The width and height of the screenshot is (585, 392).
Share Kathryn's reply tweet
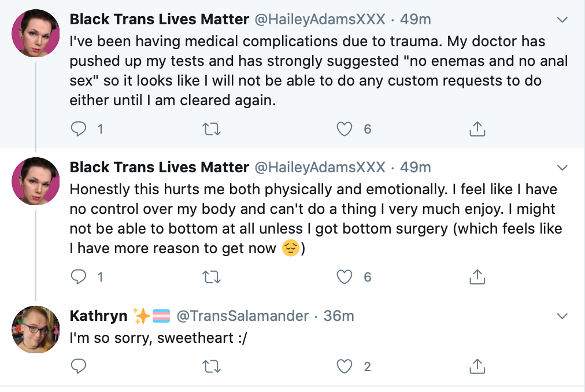tap(477, 366)
